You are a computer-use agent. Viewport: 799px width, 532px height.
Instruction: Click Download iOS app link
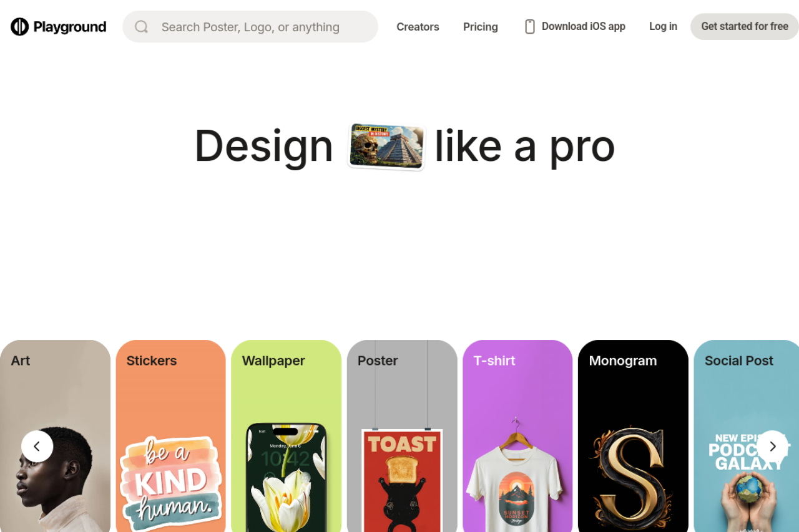pyautogui.click(x=583, y=26)
